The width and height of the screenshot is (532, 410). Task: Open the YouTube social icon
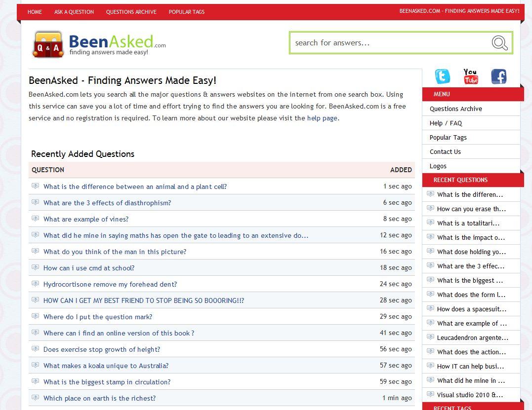coord(471,76)
